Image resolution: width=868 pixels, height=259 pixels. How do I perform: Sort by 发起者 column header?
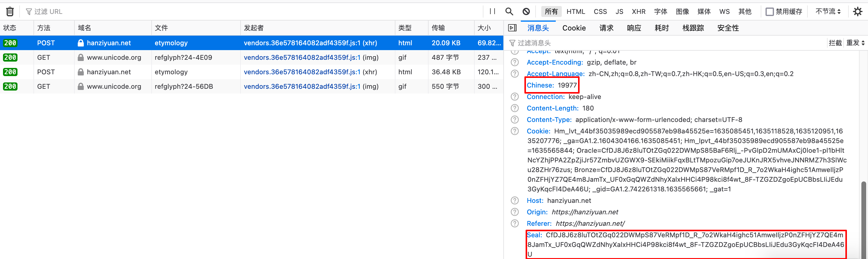pos(318,28)
